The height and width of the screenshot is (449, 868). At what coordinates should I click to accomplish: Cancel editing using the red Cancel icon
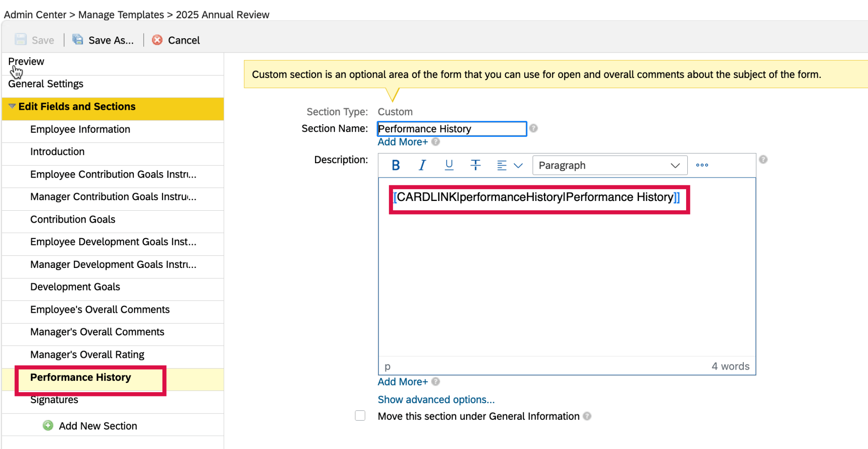157,39
